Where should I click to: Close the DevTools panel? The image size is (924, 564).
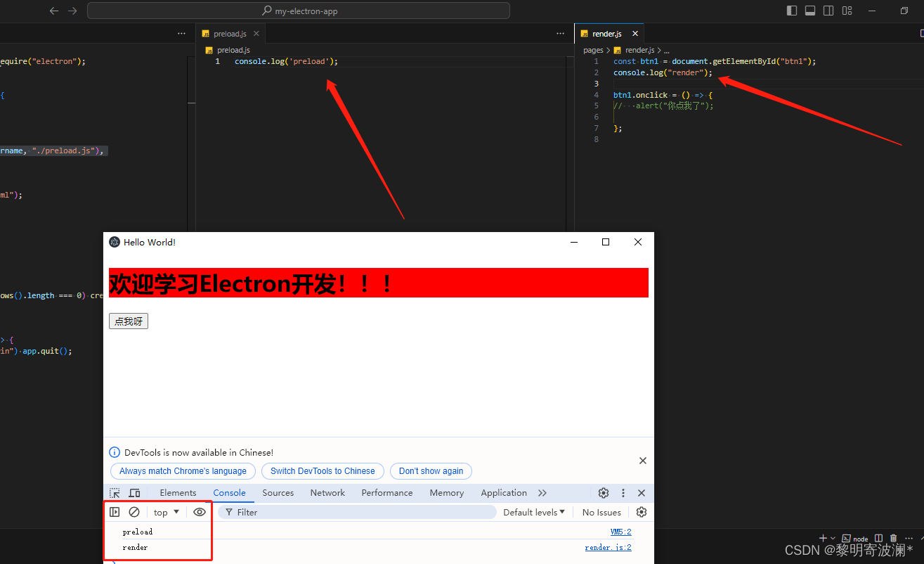click(642, 493)
